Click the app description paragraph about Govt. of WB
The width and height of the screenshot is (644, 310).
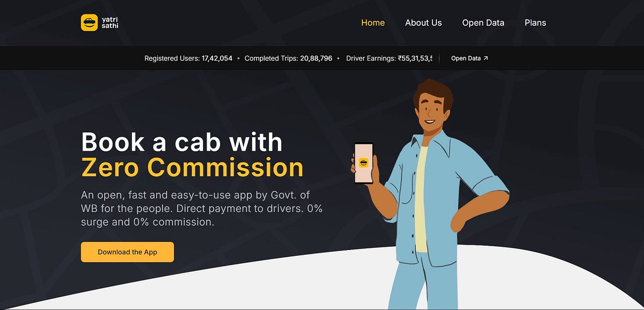click(201, 208)
